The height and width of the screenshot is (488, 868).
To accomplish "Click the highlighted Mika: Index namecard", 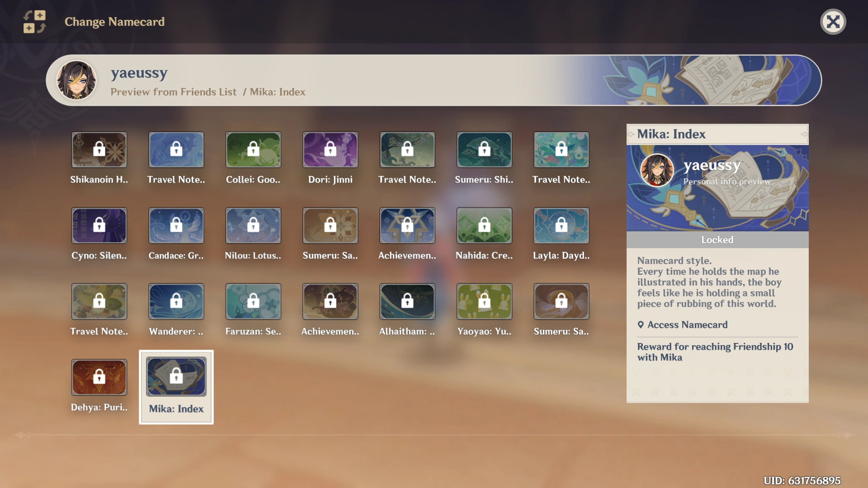I will 176,377.
